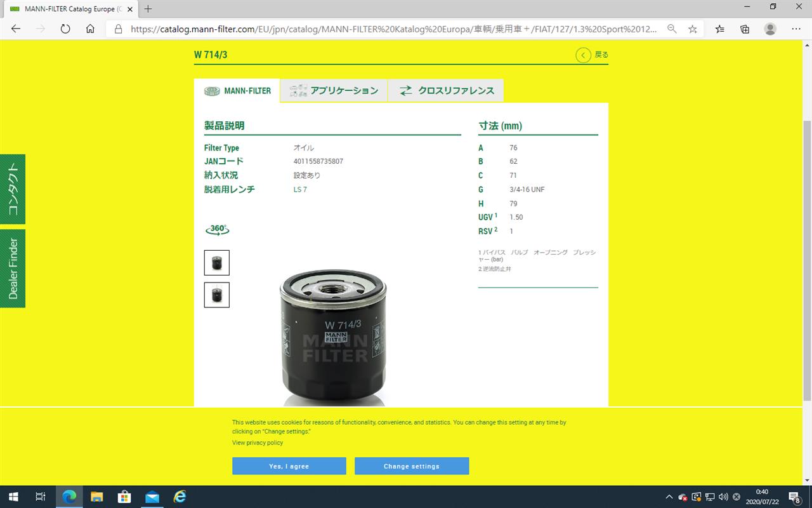The image size is (812, 508).
Task: Add this page to favorites star
Action: point(693,29)
